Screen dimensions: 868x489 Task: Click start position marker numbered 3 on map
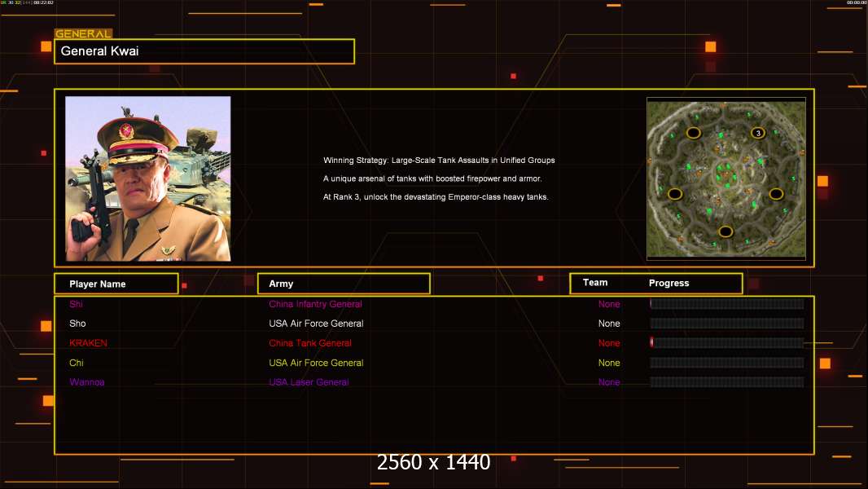[758, 133]
